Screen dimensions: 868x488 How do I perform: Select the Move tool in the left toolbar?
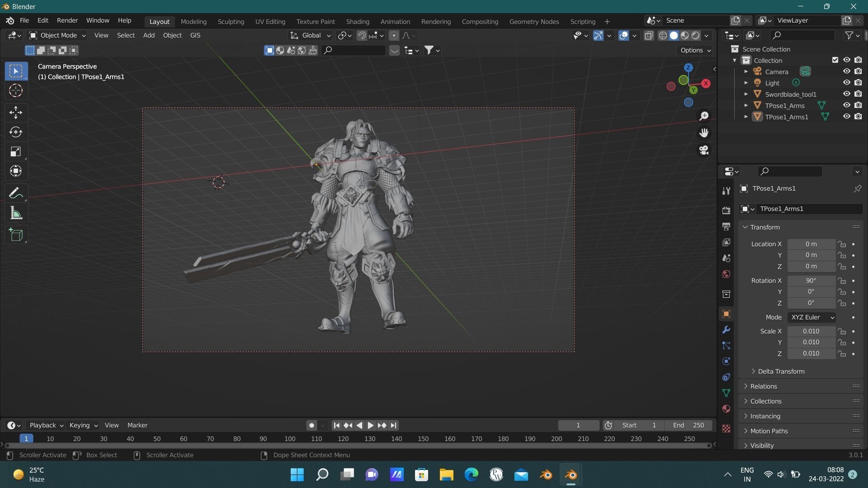[x=15, y=113]
